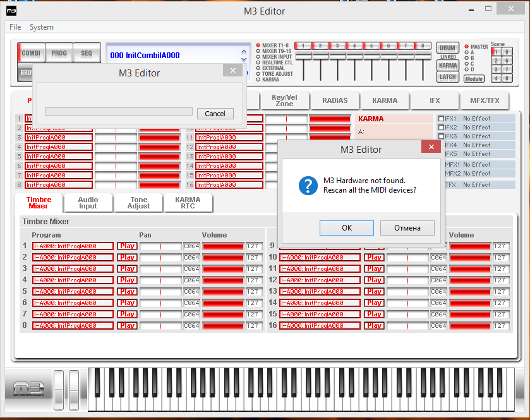The image size is (530, 420).
Task: Open the Key/Vel Zone tab
Action: coord(285,100)
